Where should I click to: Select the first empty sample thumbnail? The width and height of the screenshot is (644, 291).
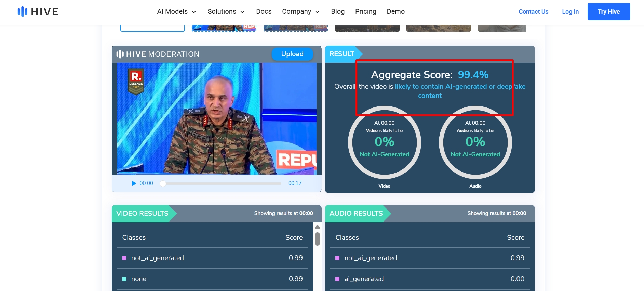152,28
